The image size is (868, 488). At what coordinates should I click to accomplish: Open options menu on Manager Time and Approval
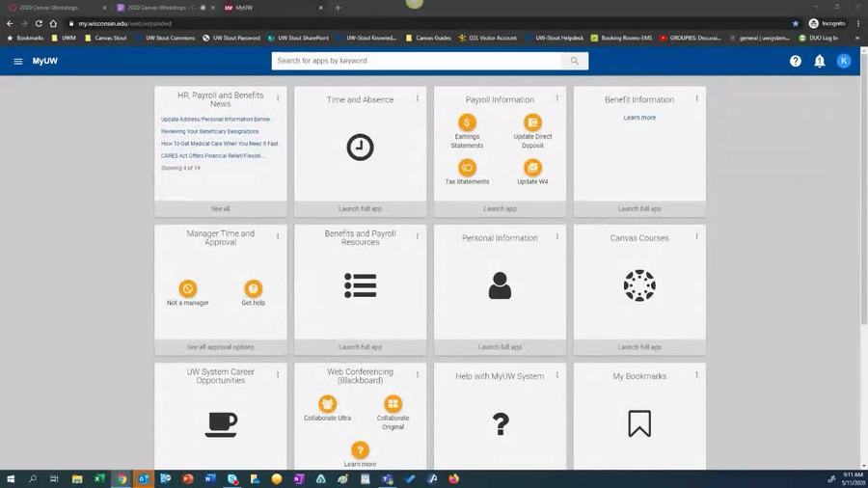(278, 237)
